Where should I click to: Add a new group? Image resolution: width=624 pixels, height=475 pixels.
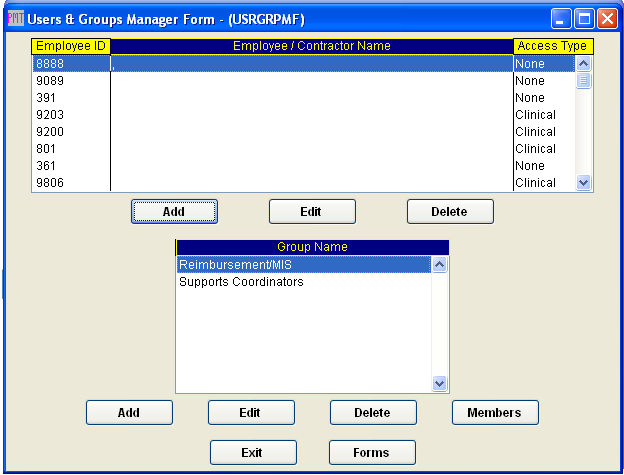tap(129, 412)
